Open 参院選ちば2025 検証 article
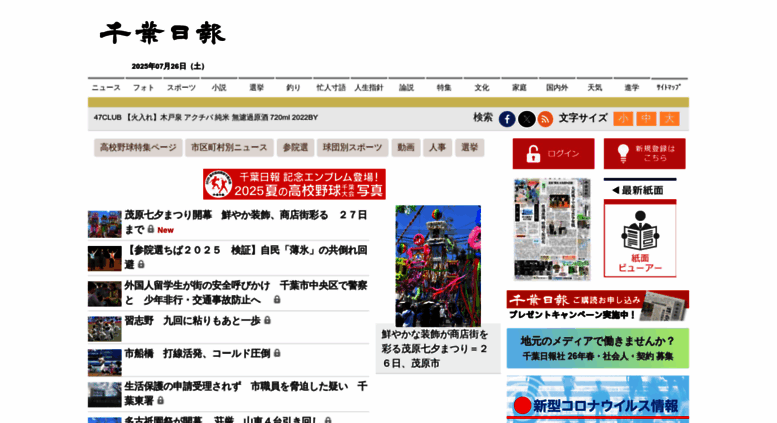This screenshot has height=423, width=777. click(x=246, y=257)
